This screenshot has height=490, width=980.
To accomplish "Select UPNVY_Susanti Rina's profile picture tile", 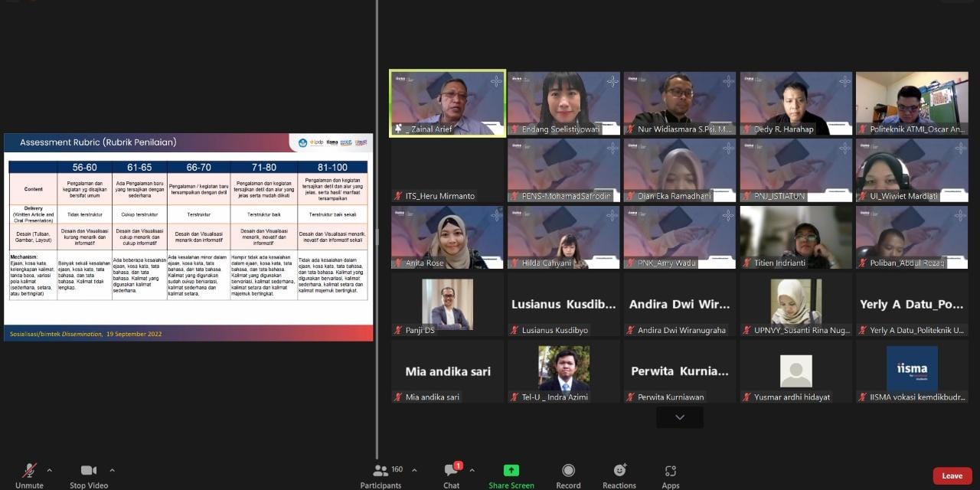I will click(x=796, y=305).
